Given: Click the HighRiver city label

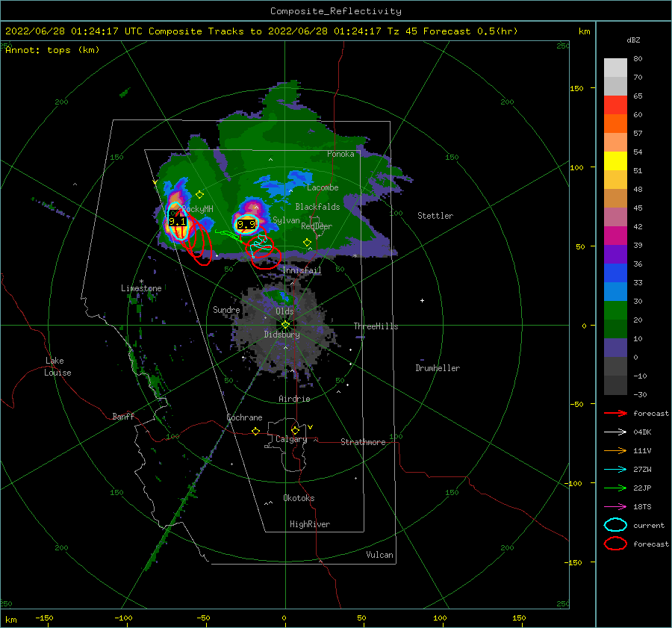Looking at the screenshot, I should point(310,524).
